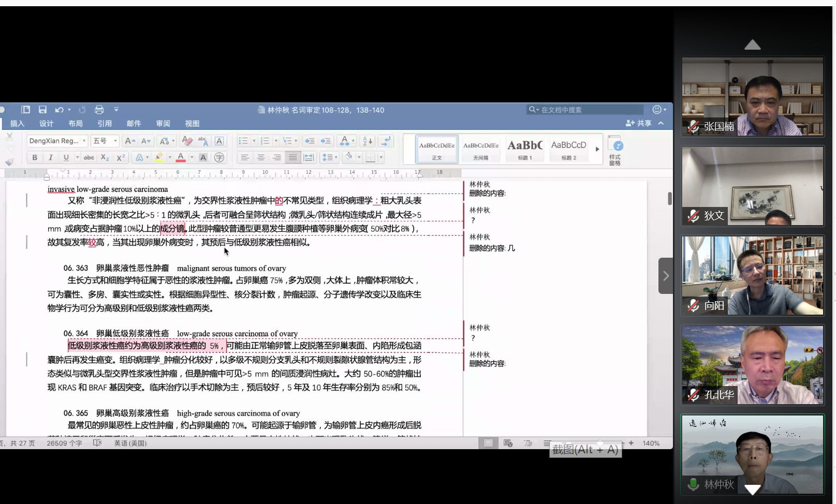Open the 审阅 (Review) tab
The height and width of the screenshot is (504, 836).
coord(163,124)
